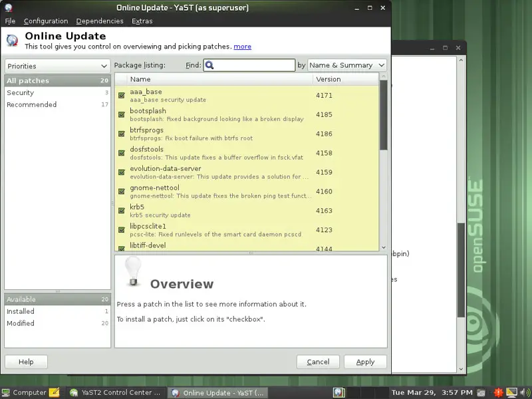Click the sticky note icon in taskbar
Viewport: 532px width, 399px height.
(55, 392)
